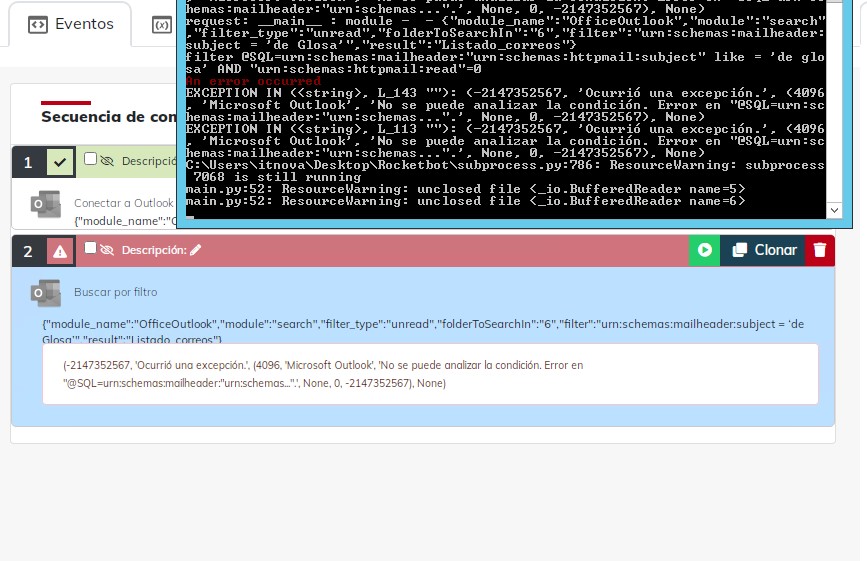Viewport: 867px width, 561px height.
Task: Switch to the variables (x) tab
Action: [161, 24]
